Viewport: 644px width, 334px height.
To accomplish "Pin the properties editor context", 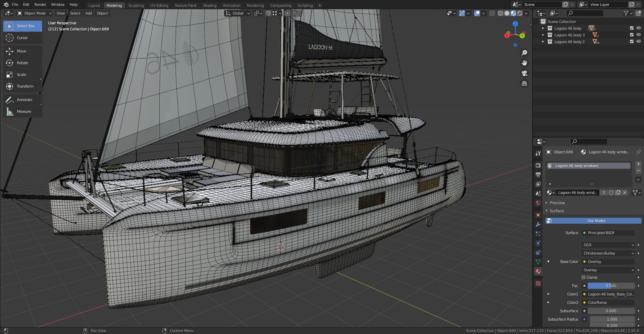I will 638,152.
